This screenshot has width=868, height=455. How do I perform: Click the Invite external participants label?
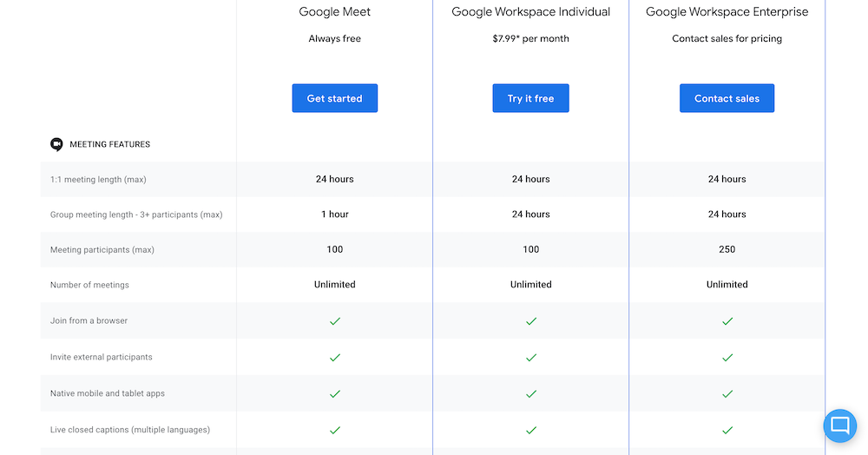tap(101, 357)
